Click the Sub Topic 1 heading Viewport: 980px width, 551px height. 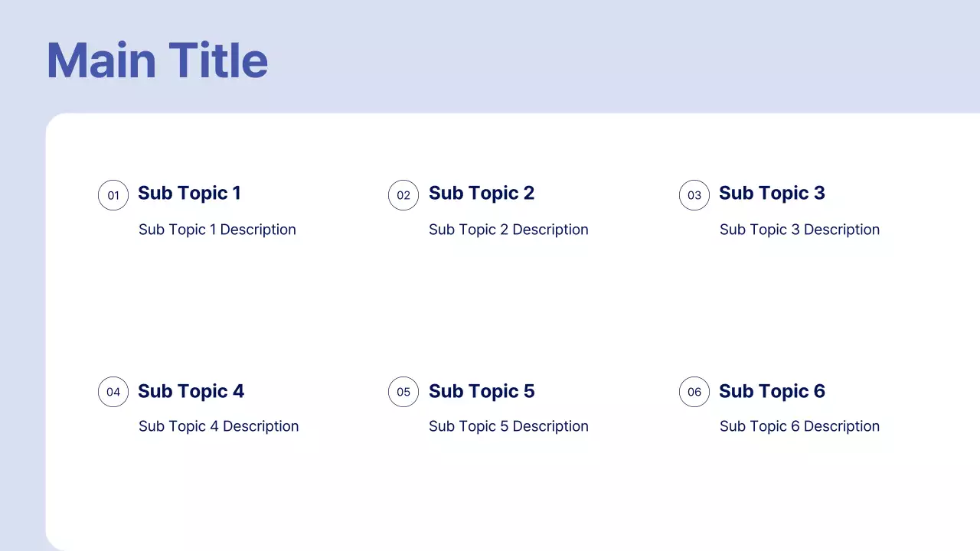coord(189,194)
